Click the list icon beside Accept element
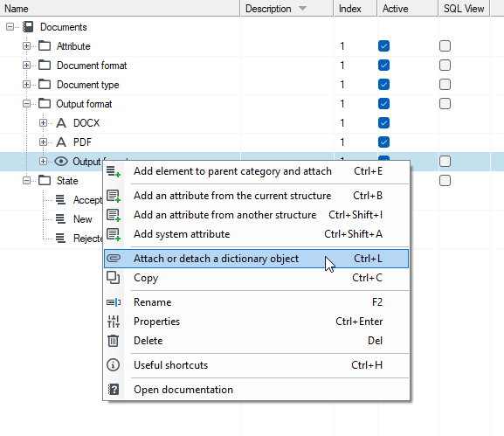504x436 pixels. 60,200
